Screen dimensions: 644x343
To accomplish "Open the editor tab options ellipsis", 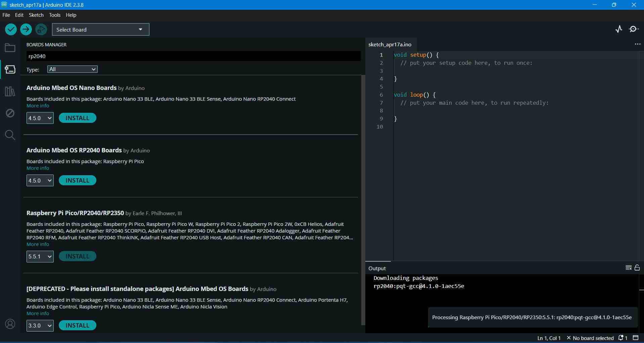I will (x=637, y=44).
